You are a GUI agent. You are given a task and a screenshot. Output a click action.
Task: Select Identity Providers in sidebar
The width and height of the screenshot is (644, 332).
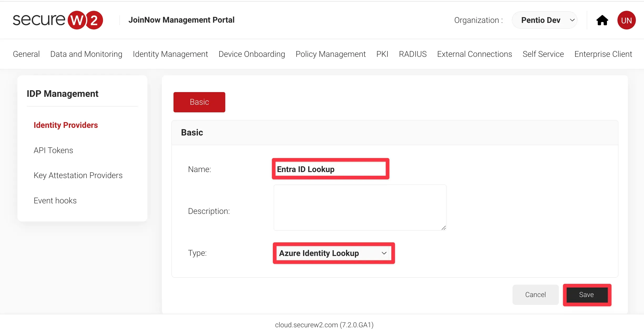[x=66, y=125]
